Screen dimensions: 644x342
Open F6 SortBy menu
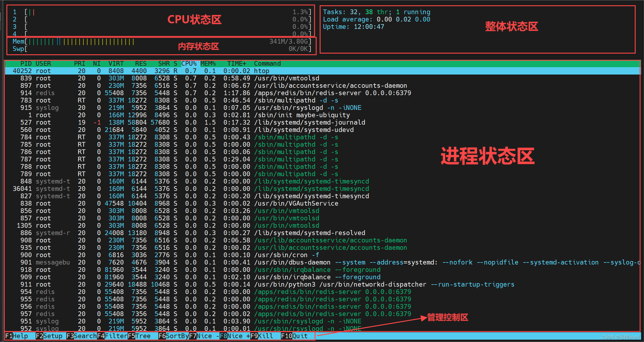(174, 336)
